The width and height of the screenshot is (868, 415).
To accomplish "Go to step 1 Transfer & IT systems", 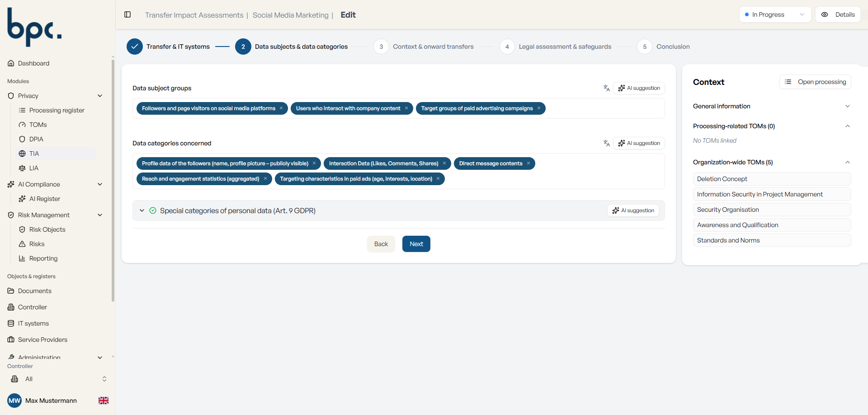I will pos(168,47).
